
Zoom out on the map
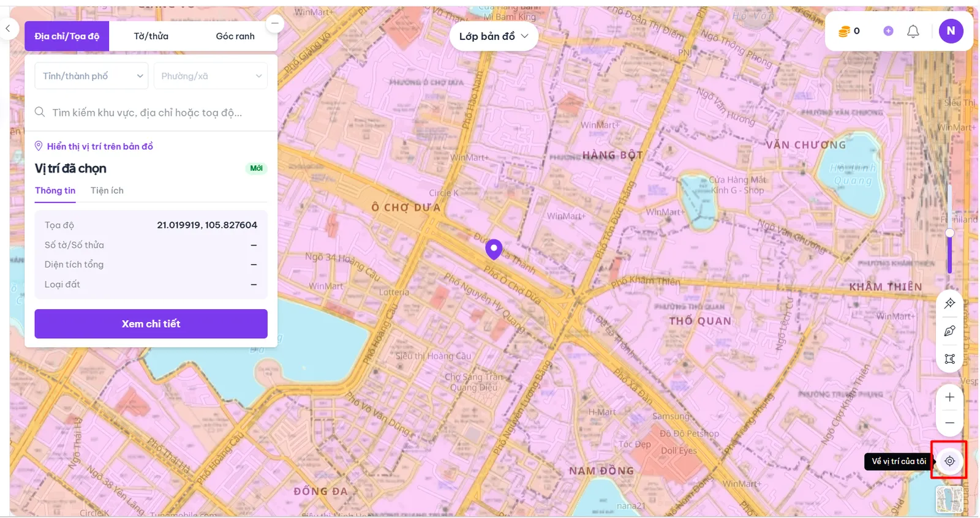(949, 423)
